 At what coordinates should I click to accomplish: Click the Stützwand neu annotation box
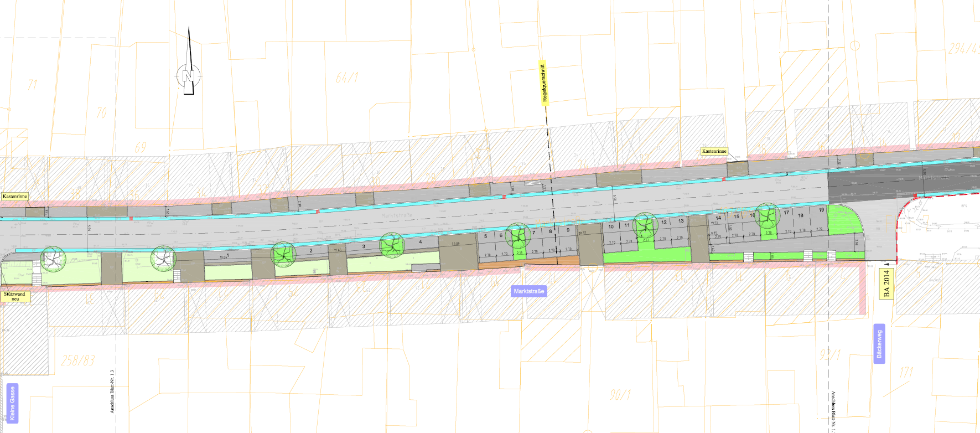(15, 296)
